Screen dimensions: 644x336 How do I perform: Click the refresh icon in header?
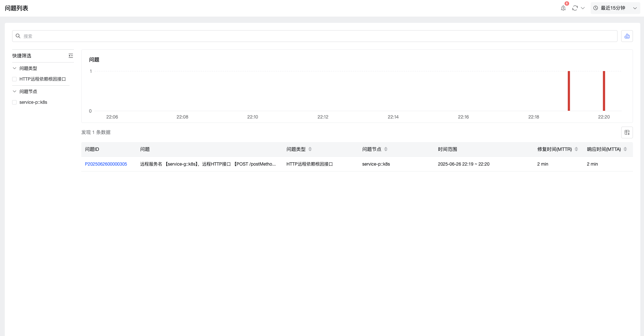(x=575, y=8)
